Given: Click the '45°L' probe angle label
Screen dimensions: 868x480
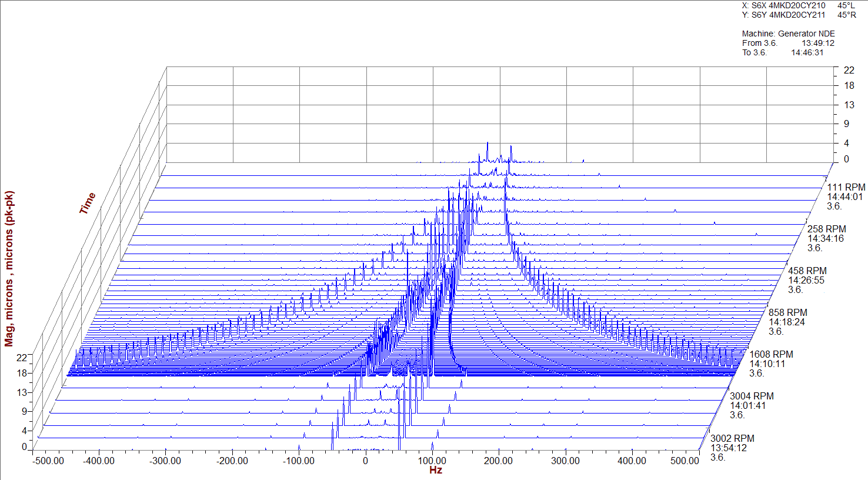Looking at the screenshot, I should coord(846,5).
